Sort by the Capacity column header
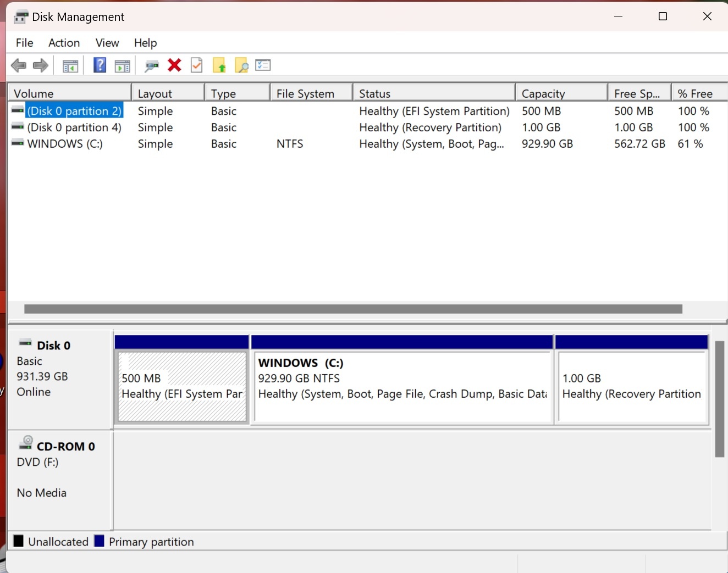This screenshot has width=728, height=573. click(562, 93)
